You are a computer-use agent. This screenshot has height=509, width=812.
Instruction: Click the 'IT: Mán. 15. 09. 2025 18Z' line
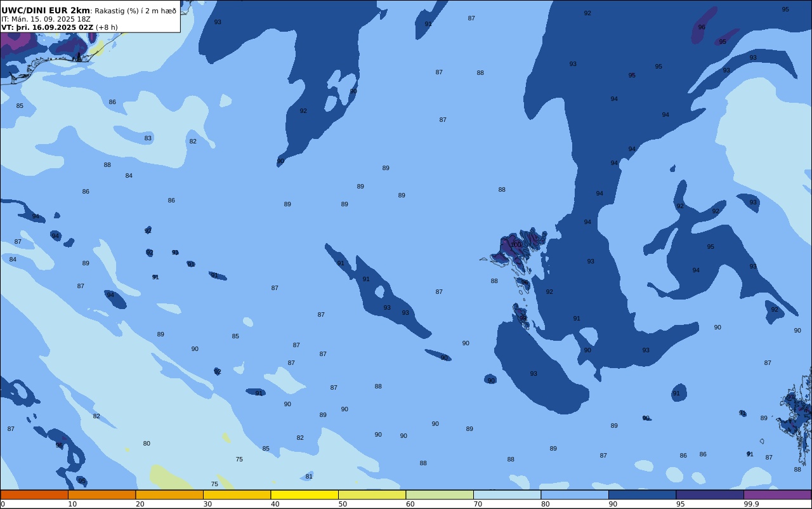tap(46, 19)
